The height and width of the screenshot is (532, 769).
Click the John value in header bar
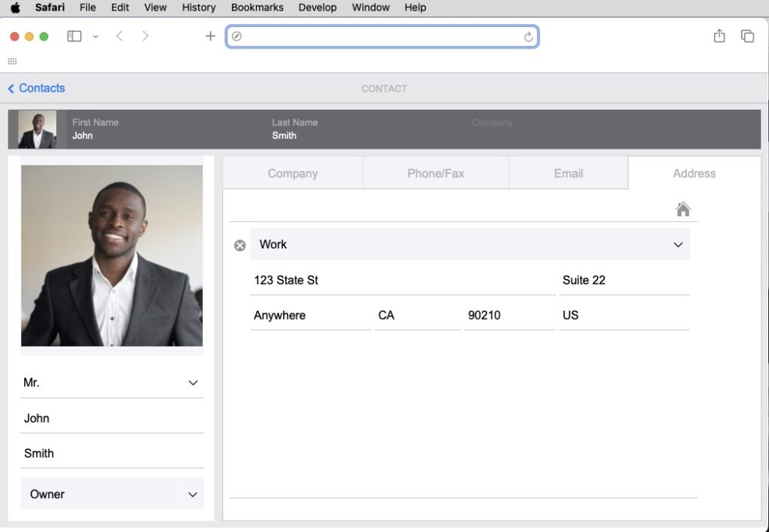(x=83, y=136)
